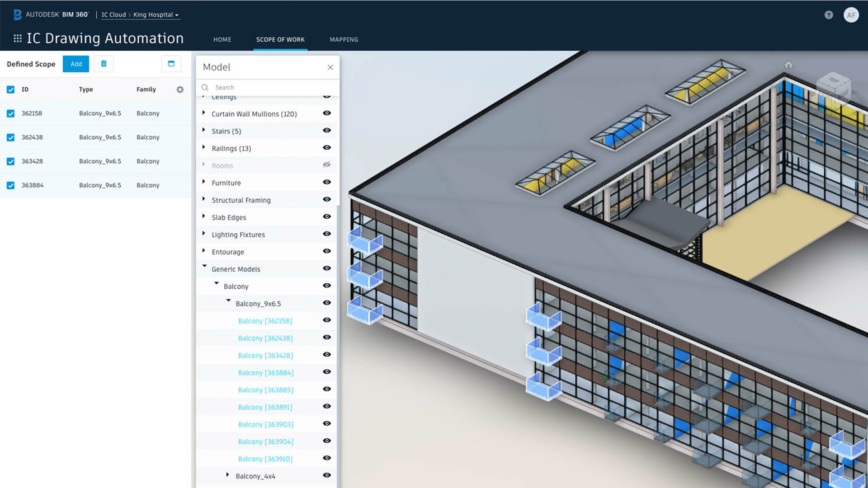Switch to the HOME tab

(x=222, y=39)
